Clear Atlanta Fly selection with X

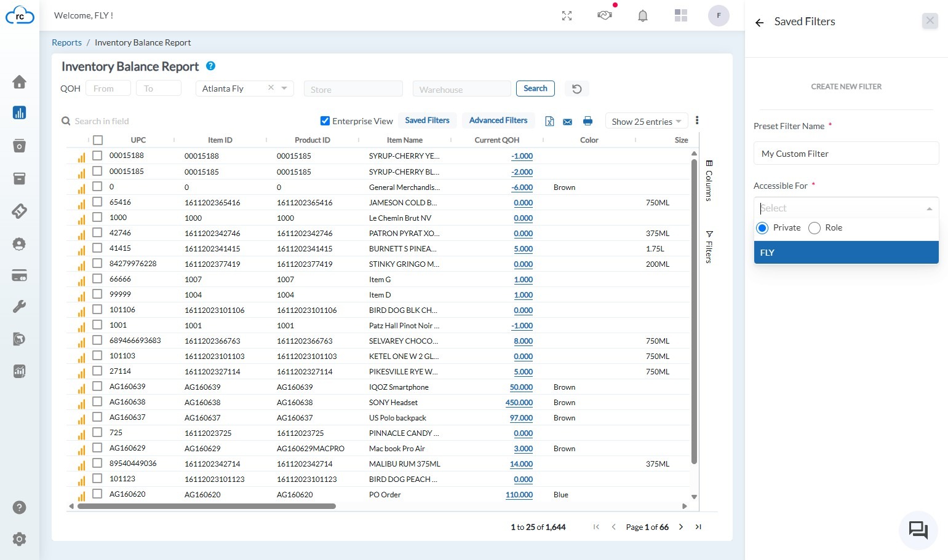coord(271,88)
